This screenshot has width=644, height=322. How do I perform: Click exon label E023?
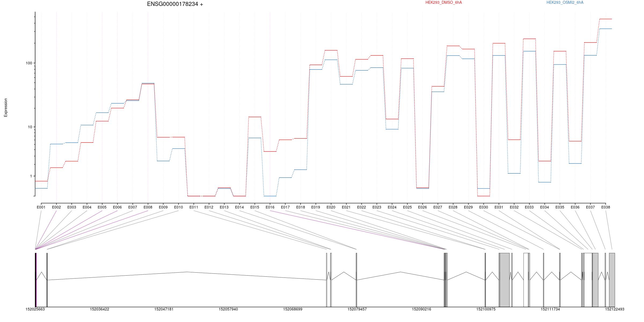point(377,207)
